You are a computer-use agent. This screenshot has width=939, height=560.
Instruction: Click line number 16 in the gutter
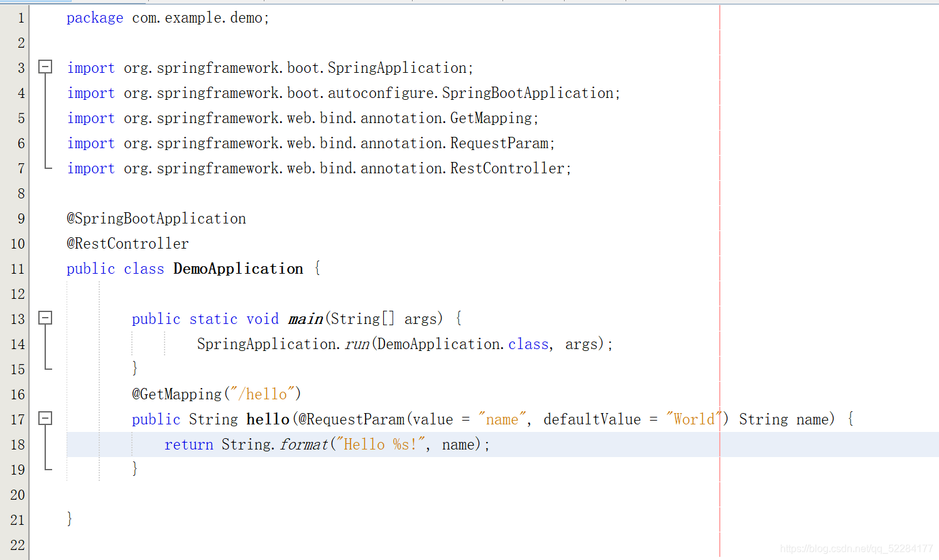tap(18, 394)
